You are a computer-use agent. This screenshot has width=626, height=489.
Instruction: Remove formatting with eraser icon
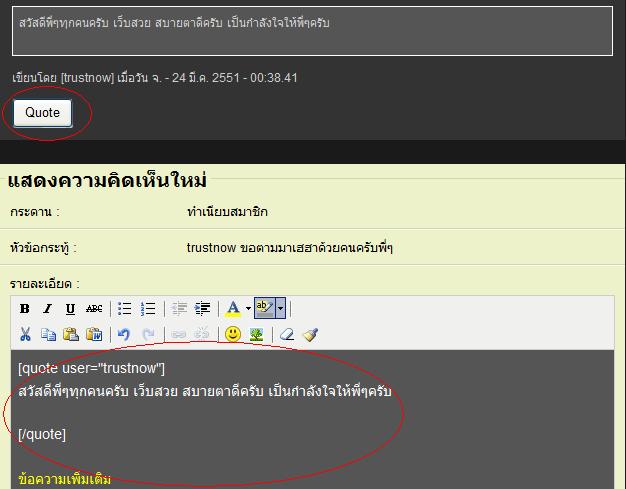point(287,334)
